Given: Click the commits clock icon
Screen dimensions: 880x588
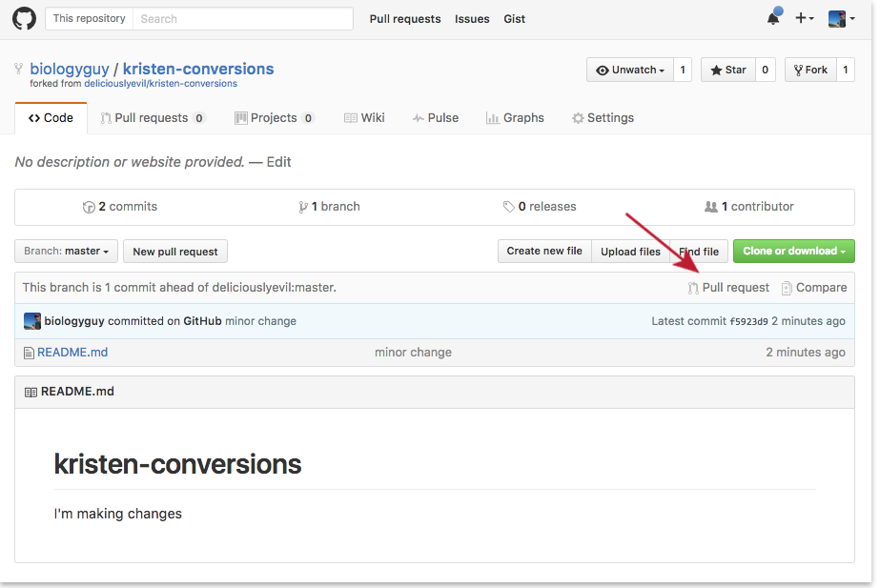Looking at the screenshot, I should pos(89,207).
